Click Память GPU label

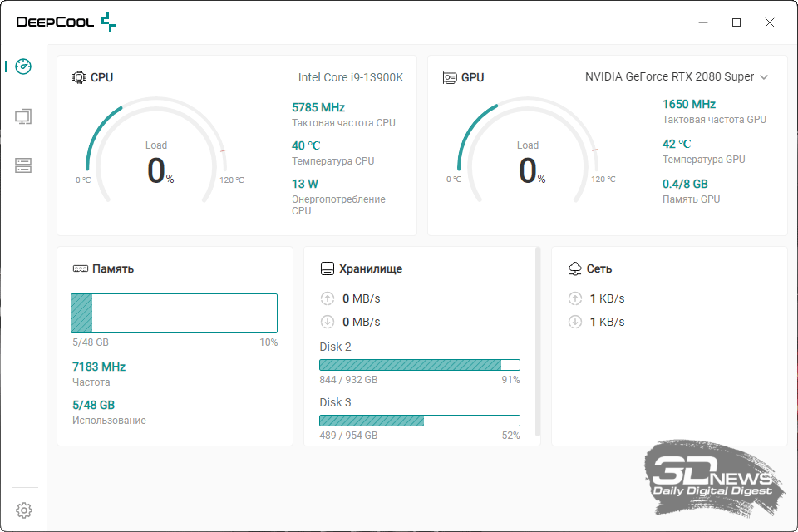(691, 199)
